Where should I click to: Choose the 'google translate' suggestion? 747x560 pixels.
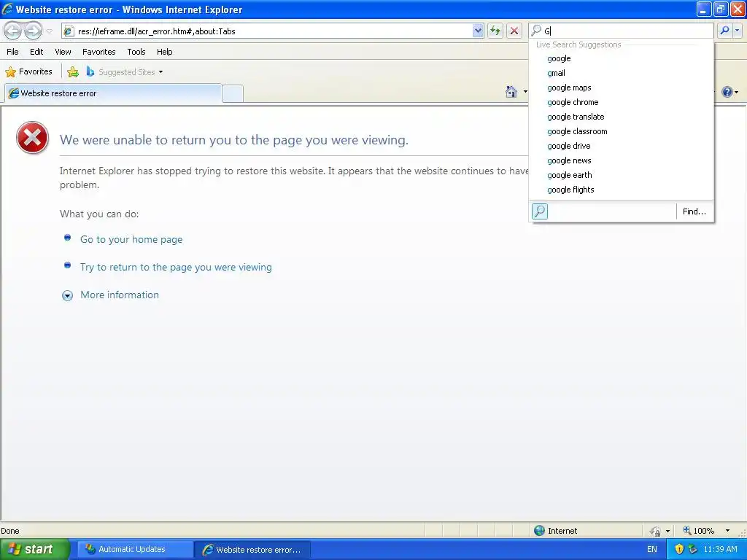pyautogui.click(x=622, y=117)
